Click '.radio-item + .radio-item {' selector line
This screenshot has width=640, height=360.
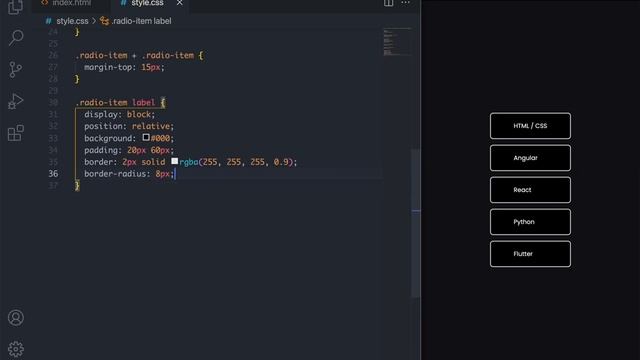(x=139, y=56)
